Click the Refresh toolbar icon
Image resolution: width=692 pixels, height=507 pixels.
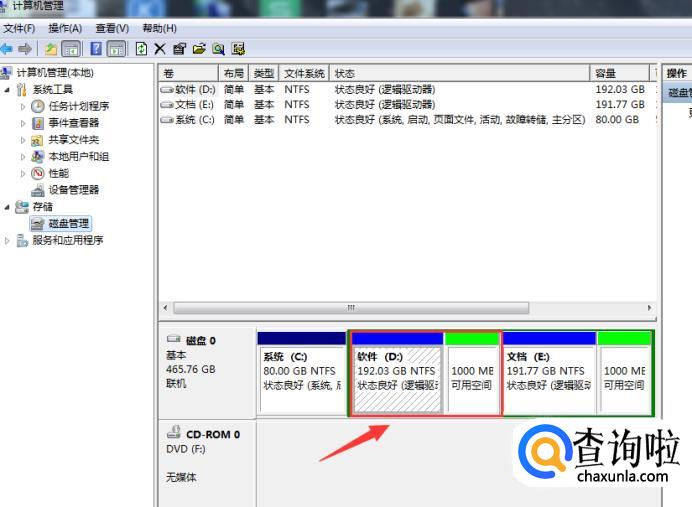click(x=141, y=48)
